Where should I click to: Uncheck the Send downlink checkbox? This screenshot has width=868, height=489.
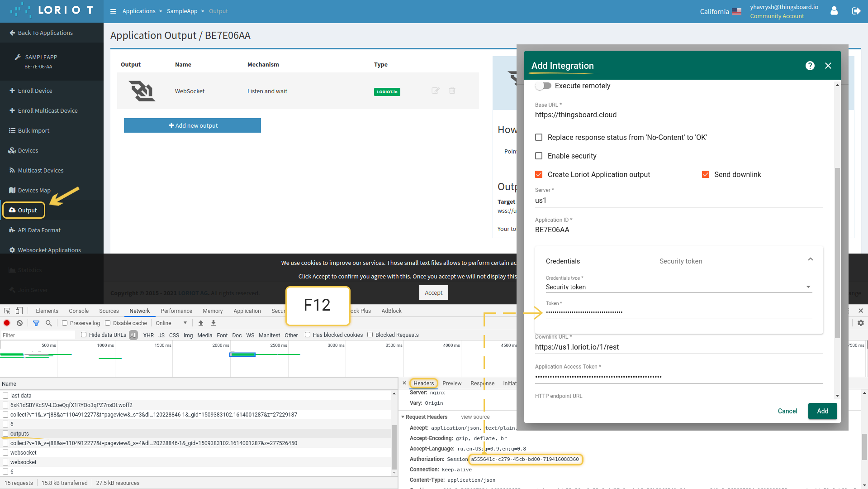coord(705,174)
